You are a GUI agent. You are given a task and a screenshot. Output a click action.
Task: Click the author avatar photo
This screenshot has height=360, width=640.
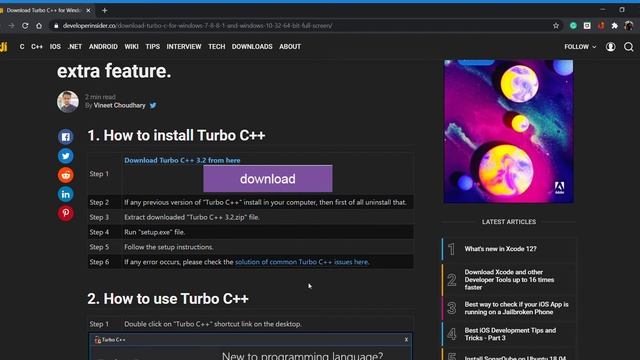pos(68,101)
